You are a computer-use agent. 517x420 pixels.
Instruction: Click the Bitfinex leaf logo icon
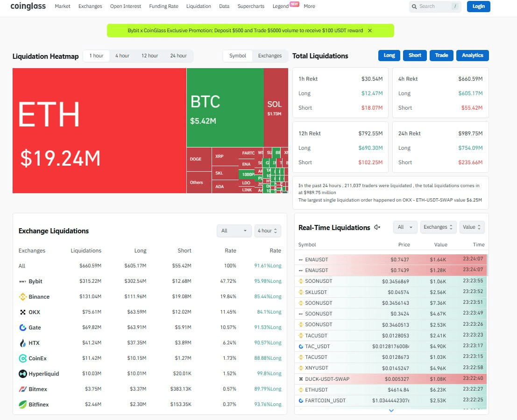click(23, 405)
